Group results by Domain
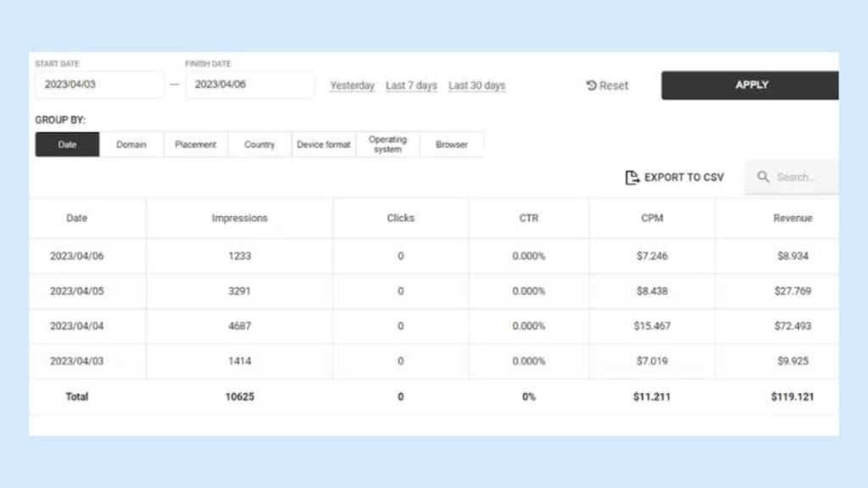The width and height of the screenshot is (868, 488). click(x=131, y=145)
